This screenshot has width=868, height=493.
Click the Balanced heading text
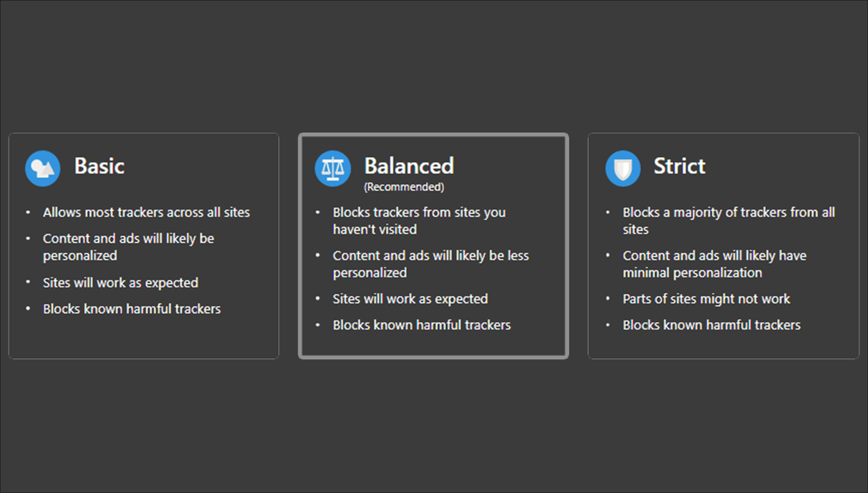(x=409, y=166)
